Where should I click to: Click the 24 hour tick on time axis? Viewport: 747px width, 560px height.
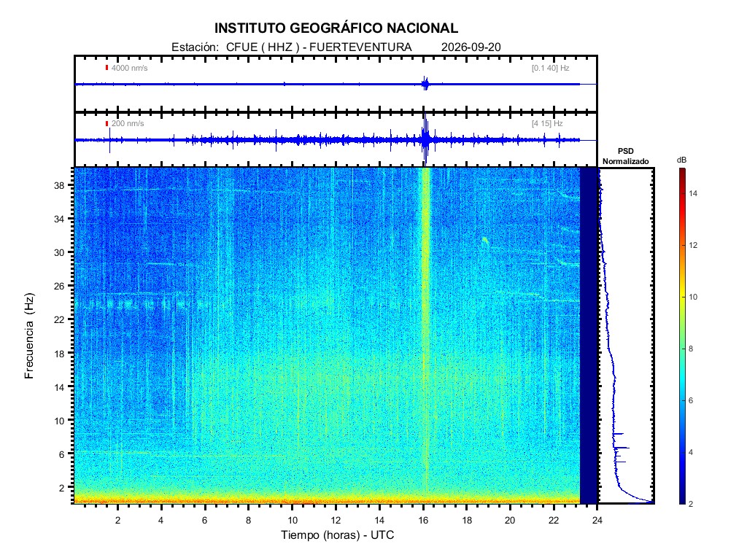[x=597, y=520]
